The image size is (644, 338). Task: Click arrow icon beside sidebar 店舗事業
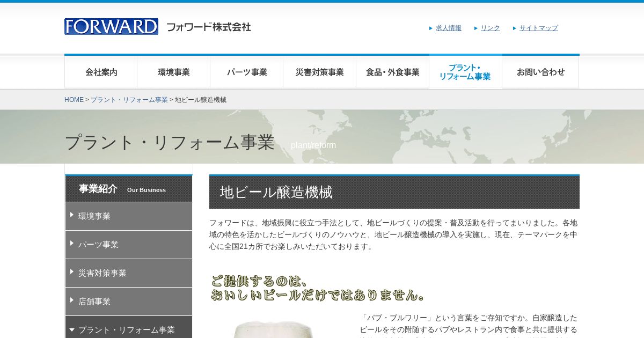[72, 300]
